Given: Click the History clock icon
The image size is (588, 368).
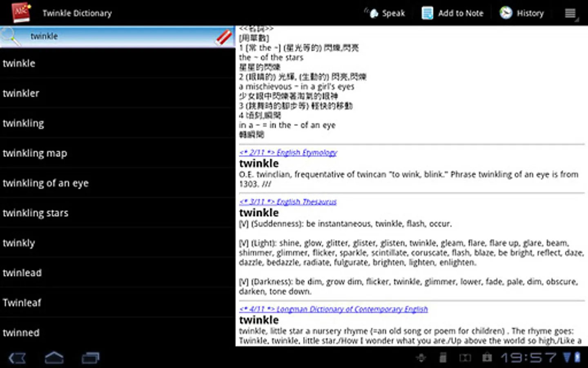Looking at the screenshot, I should coord(506,13).
